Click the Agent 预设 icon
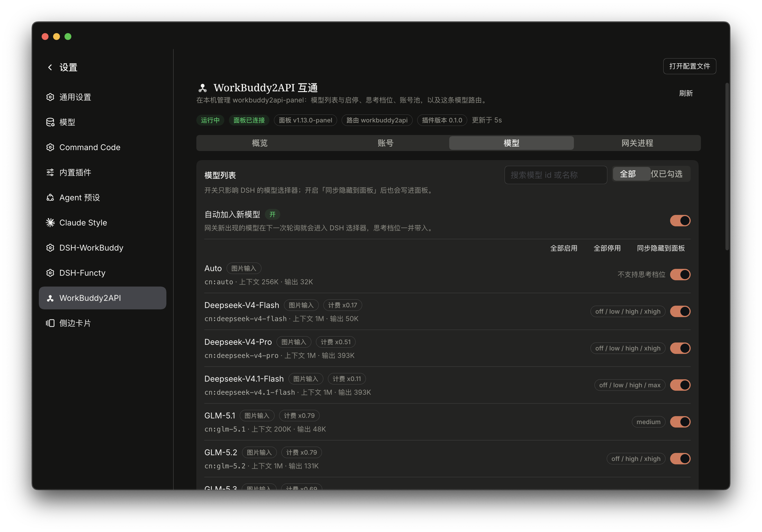 50,198
